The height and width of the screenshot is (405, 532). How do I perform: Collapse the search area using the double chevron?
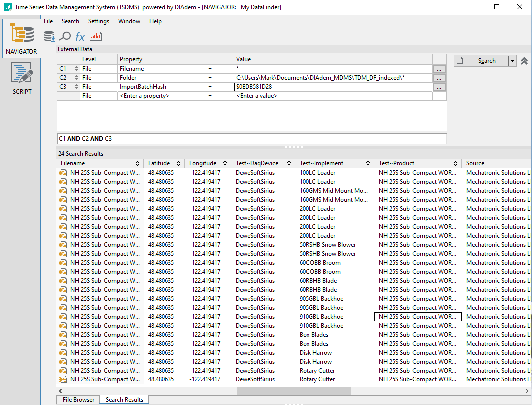[x=524, y=60]
